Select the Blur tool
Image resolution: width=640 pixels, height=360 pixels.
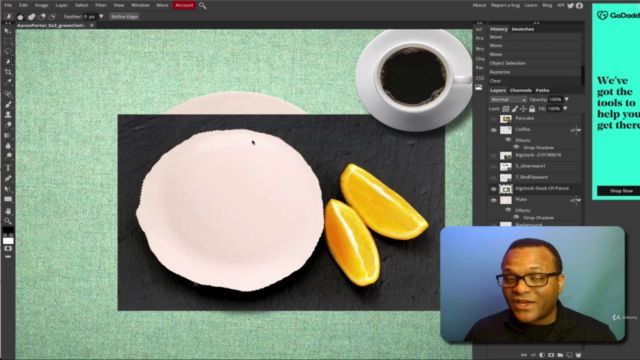[8, 146]
